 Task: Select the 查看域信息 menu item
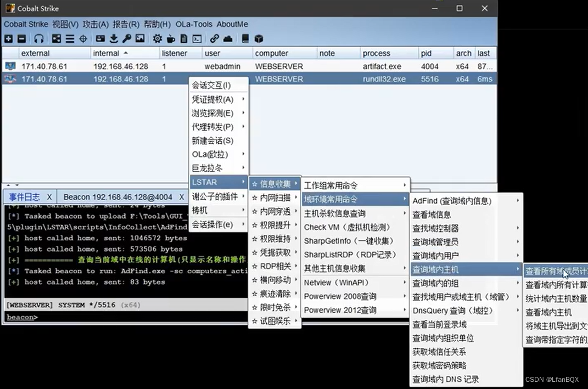466,215
